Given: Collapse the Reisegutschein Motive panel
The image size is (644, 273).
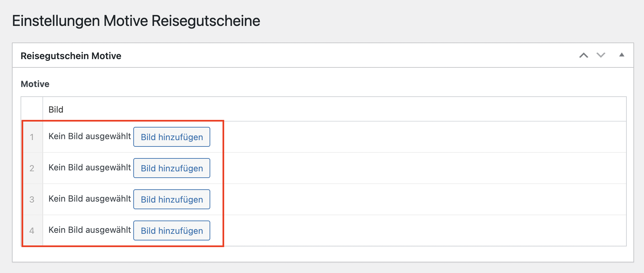Looking at the screenshot, I should 621,55.
